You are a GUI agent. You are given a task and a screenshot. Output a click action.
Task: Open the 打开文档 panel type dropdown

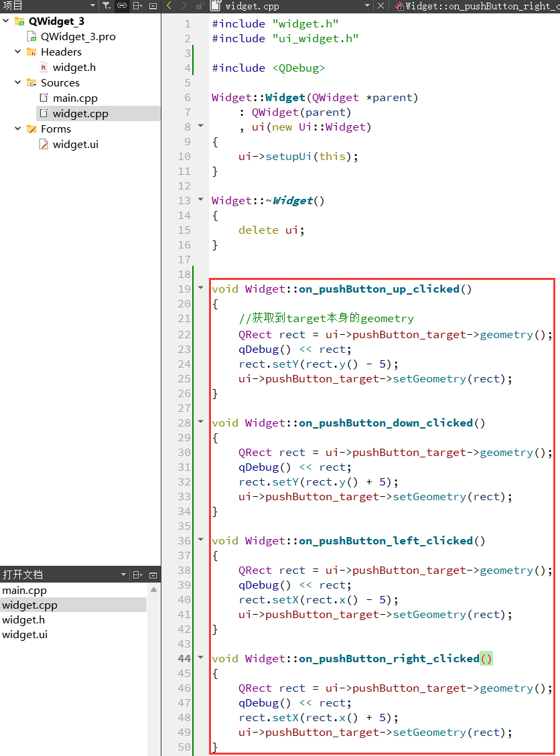123,575
